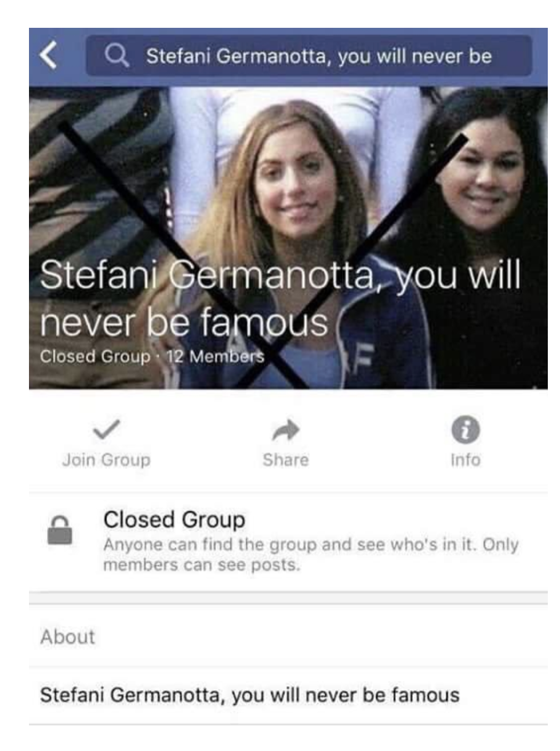Click the Share arrow icon
Screen dimensions: 560x751
(x=286, y=430)
